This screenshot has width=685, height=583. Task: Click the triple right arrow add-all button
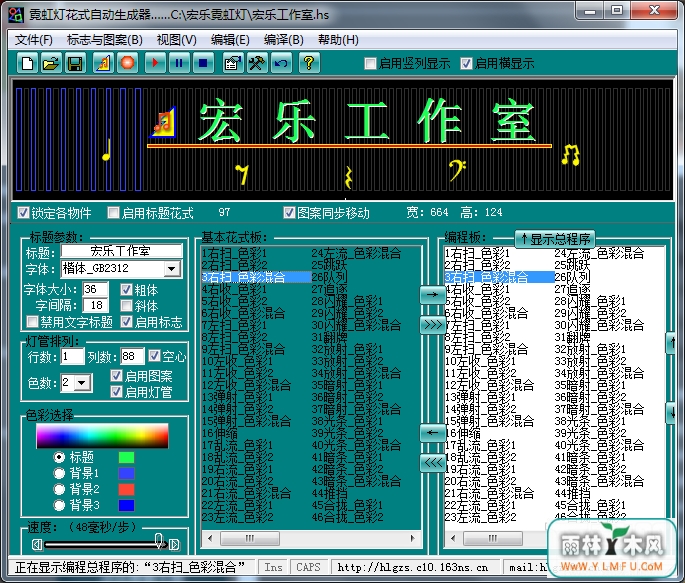432,325
